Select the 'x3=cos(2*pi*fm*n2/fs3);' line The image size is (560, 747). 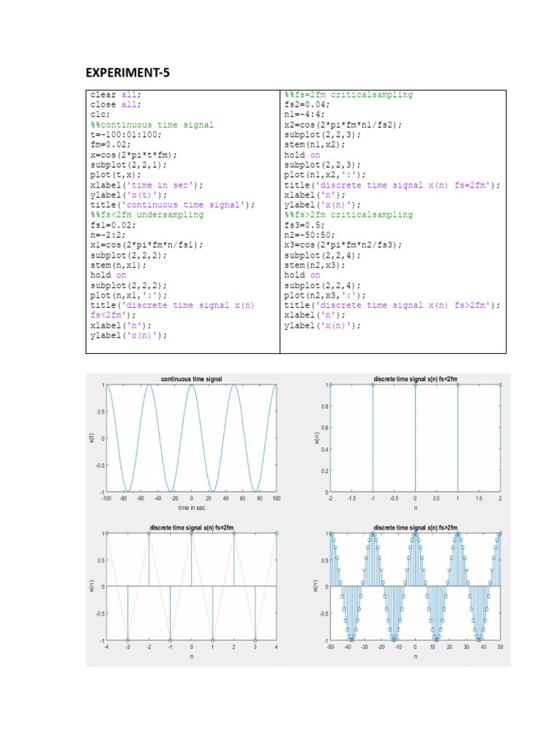[343, 245]
